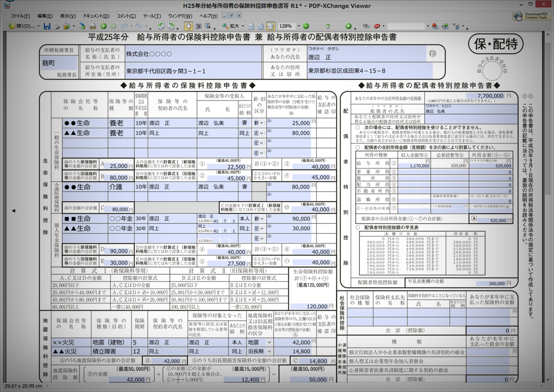
Task: Set zoom to actual size 1:1 icon
Action: click(251, 26)
